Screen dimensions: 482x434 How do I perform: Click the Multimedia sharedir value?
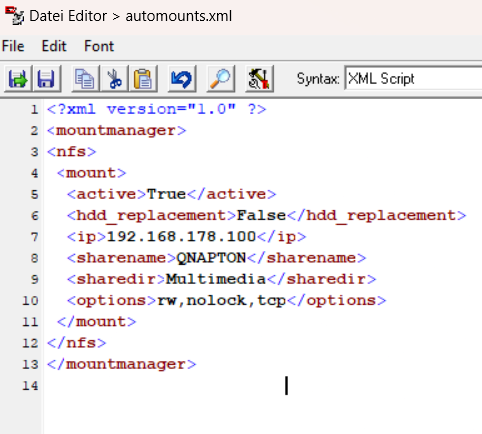tap(216, 279)
